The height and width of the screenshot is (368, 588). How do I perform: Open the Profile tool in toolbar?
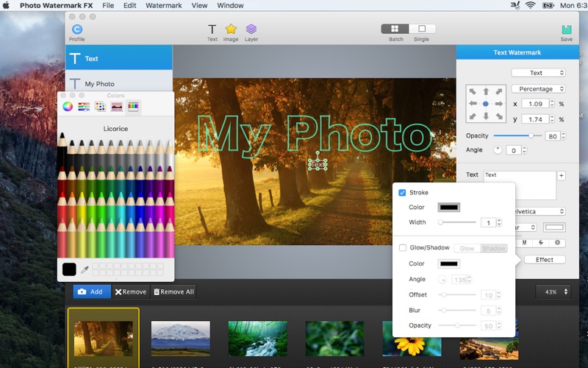77,32
